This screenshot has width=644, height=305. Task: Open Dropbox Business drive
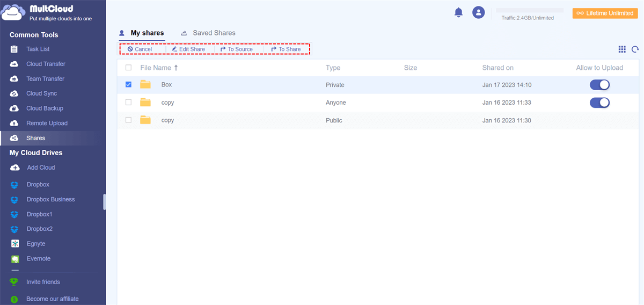[50, 199]
